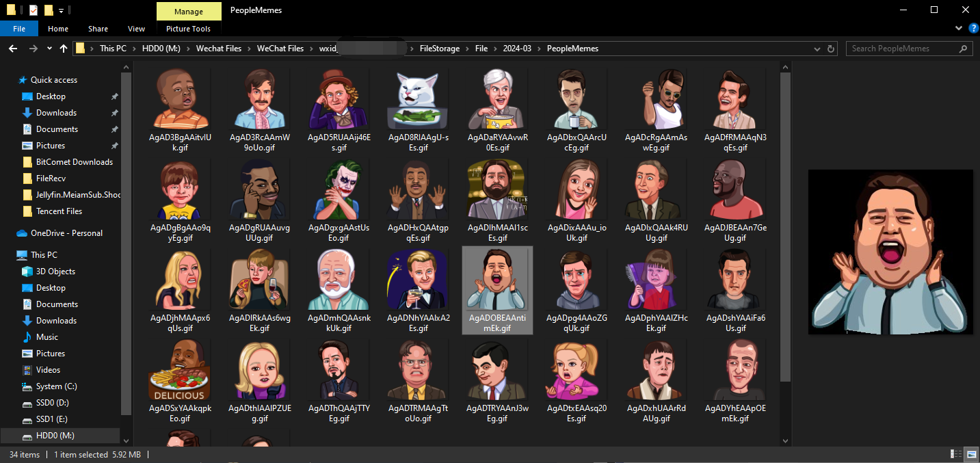Screen dimensions: 980x463
Task: Select System (C:) drive
Action: click(56, 386)
